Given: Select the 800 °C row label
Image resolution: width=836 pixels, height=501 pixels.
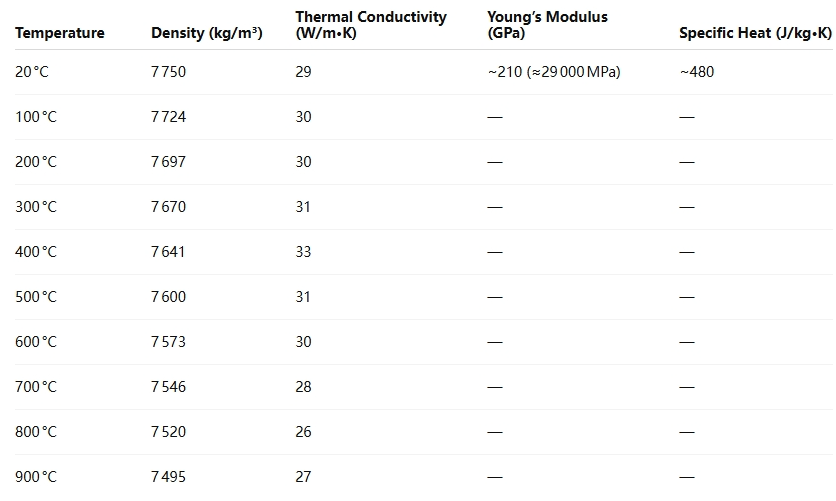Looking at the screenshot, I should click(x=36, y=432).
